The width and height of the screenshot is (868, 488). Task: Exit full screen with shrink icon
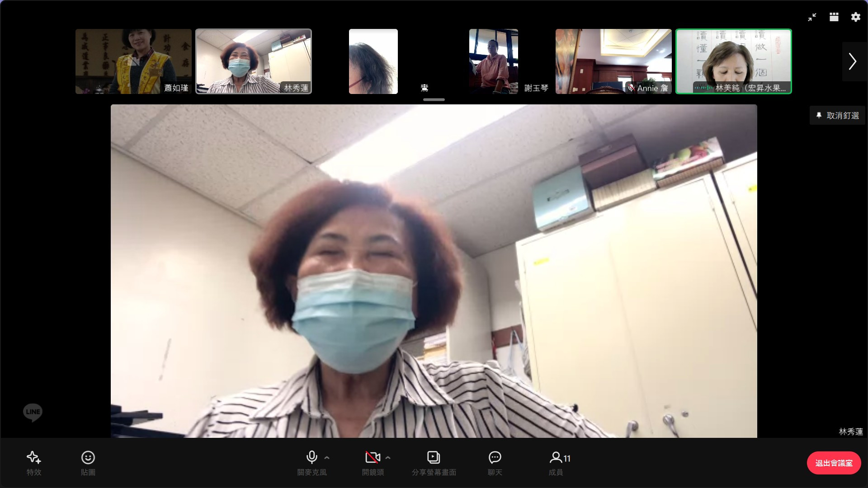pyautogui.click(x=812, y=17)
